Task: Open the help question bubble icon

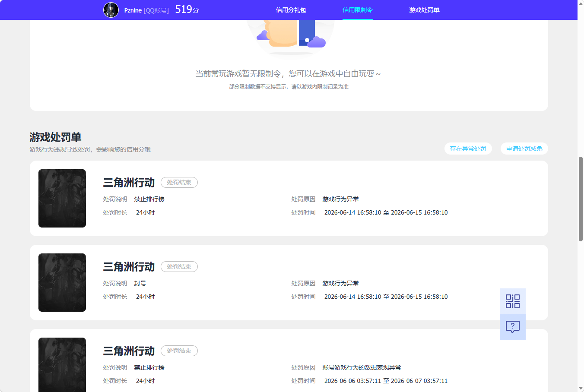Action: pyautogui.click(x=513, y=327)
